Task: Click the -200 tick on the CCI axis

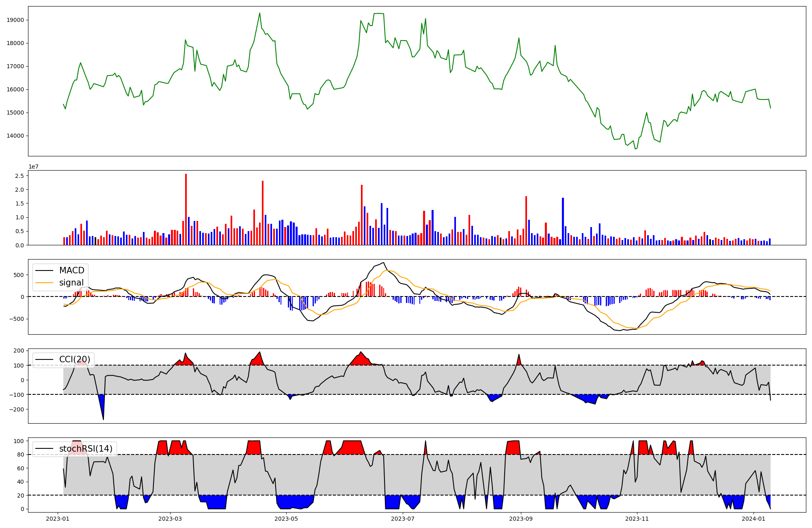Action: [x=16, y=409]
